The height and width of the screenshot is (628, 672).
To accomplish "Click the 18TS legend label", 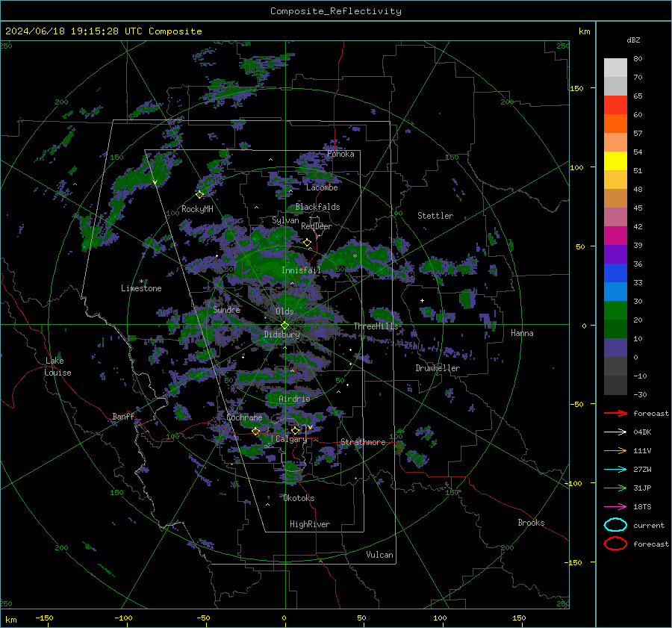I will (x=642, y=507).
